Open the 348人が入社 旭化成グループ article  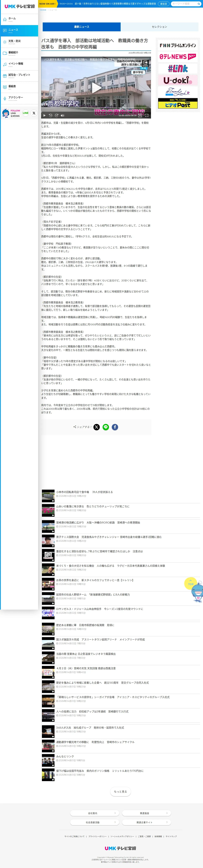click(90, 728)
